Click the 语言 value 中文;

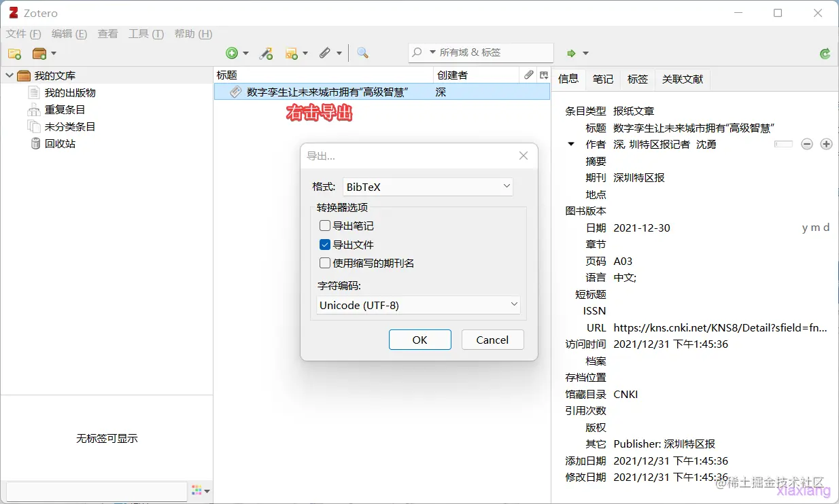pyautogui.click(x=625, y=277)
